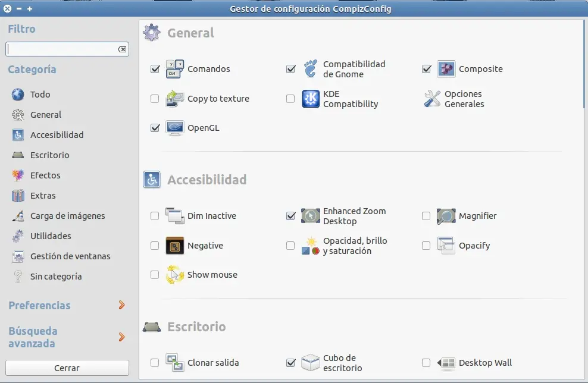Image resolution: width=588 pixels, height=383 pixels.
Task: Tick the Opacidad, brillo y saturación checkbox
Action: pos(290,246)
